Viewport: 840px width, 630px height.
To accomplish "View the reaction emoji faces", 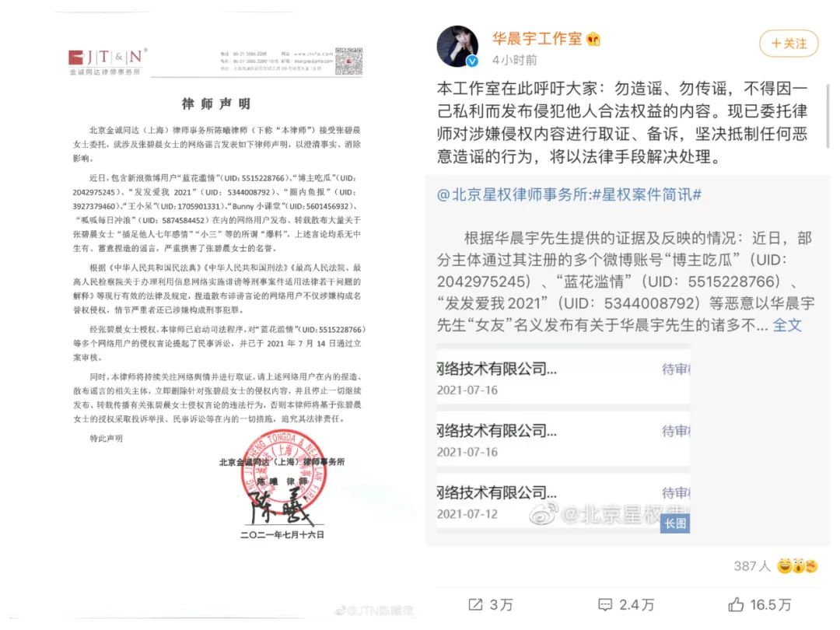I will click(x=798, y=565).
